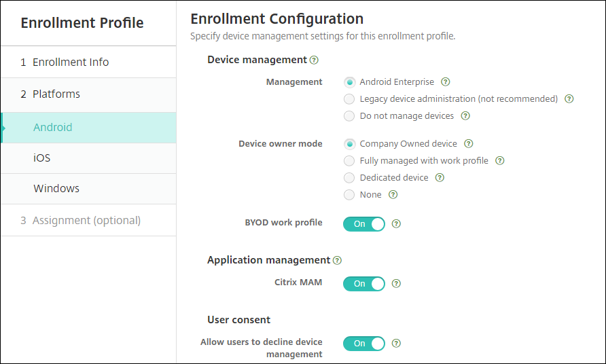
Task: Choose Dedicated device owner mode
Action: coord(349,178)
